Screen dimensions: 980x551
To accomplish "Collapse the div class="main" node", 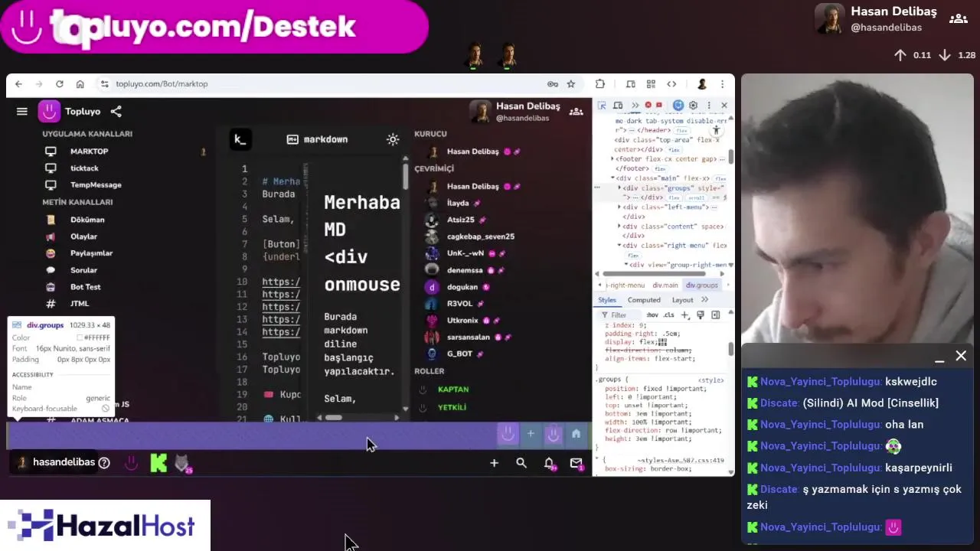I will (x=612, y=178).
